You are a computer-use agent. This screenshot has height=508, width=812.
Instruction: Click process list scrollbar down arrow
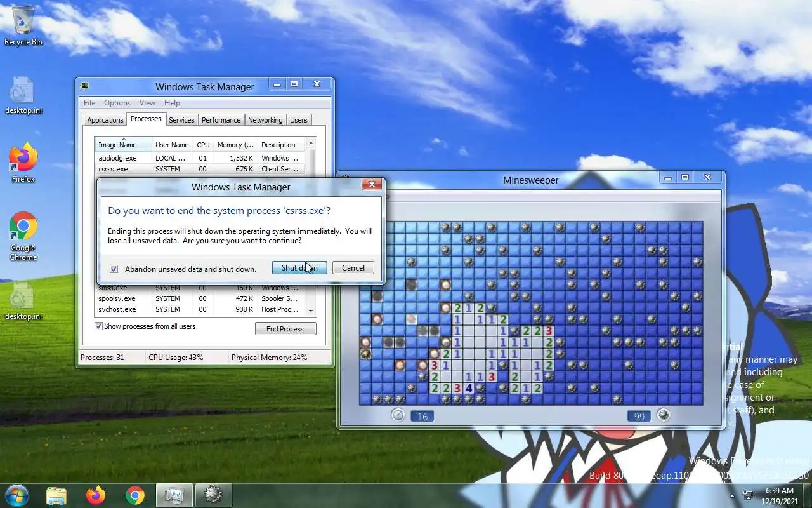pyautogui.click(x=311, y=311)
